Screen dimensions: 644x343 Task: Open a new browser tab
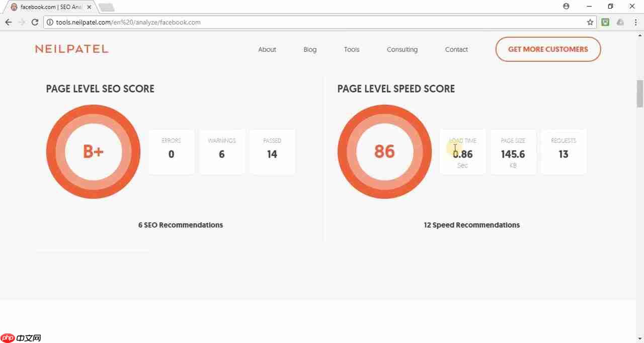pyautogui.click(x=107, y=7)
